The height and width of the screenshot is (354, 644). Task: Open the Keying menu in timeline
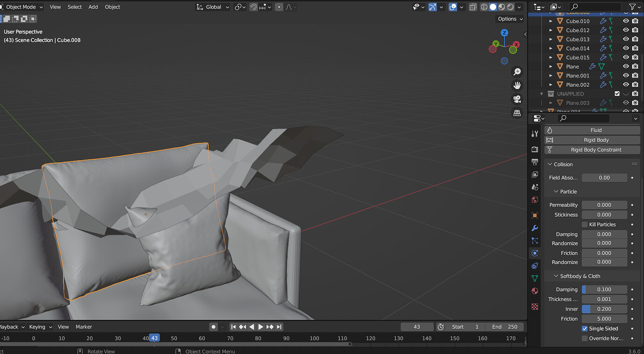(41, 327)
